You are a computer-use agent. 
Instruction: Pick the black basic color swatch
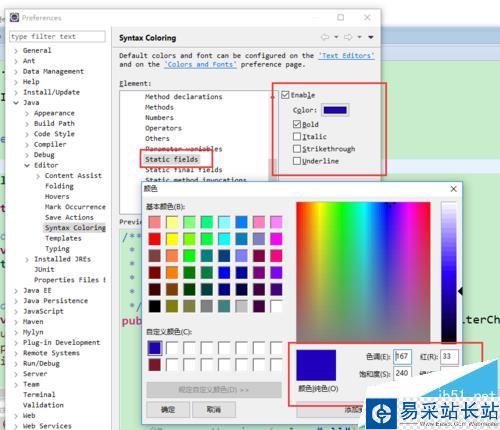(x=155, y=306)
